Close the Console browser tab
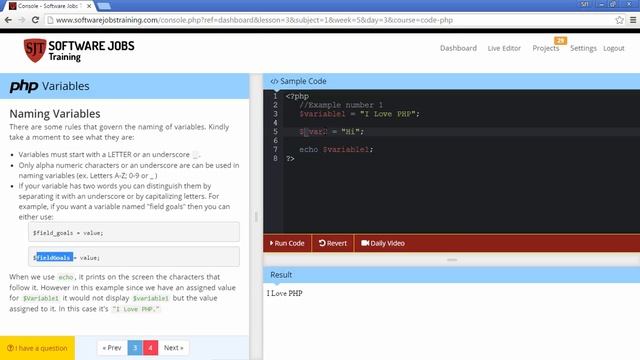This screenshot has width=640, height=360. pyautogui.click(x=89, y=6)
